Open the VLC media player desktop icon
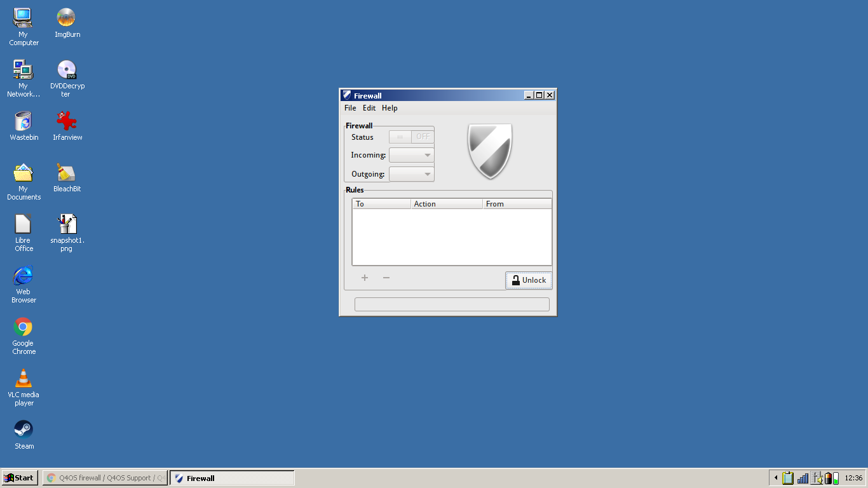Image resolution: width=868 pixels, height=488 pixels. tap(24, 379)
